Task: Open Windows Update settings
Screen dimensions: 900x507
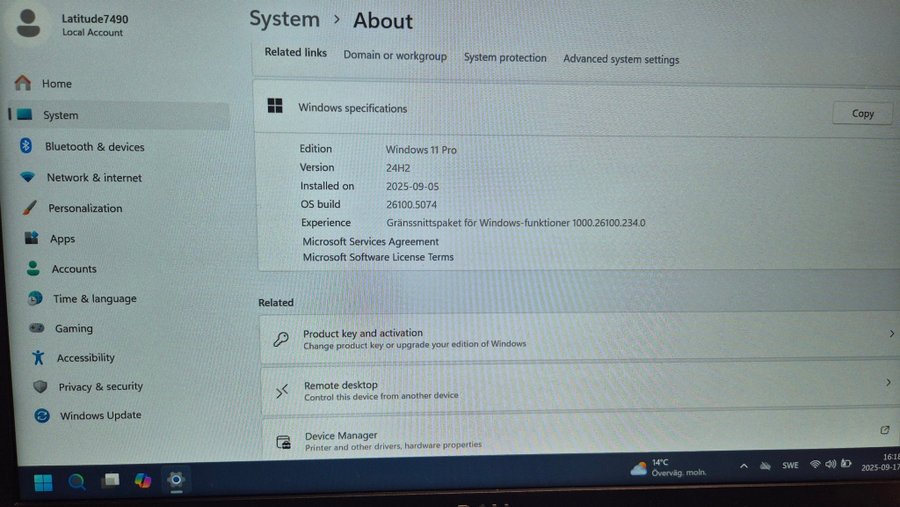Action: click(100, 415)
